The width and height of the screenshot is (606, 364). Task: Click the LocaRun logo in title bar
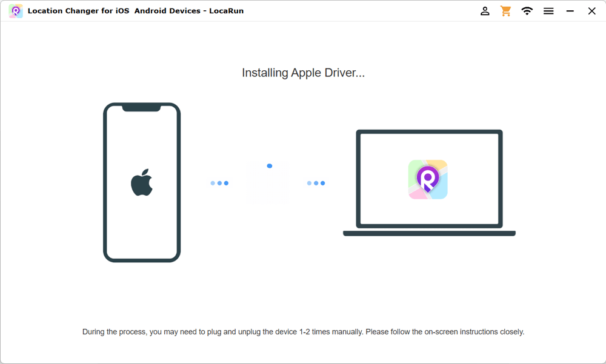pyautogui.click(x=16, y=11)
